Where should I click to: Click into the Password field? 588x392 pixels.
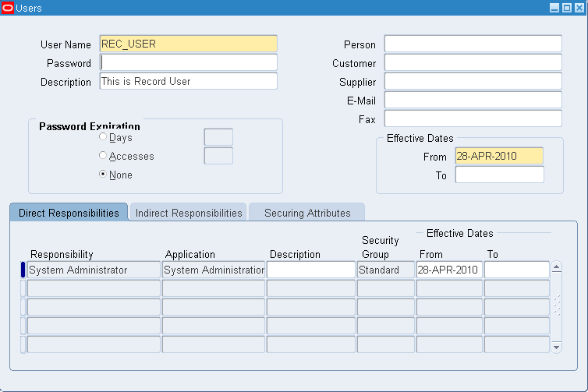(x=189, y=62)
